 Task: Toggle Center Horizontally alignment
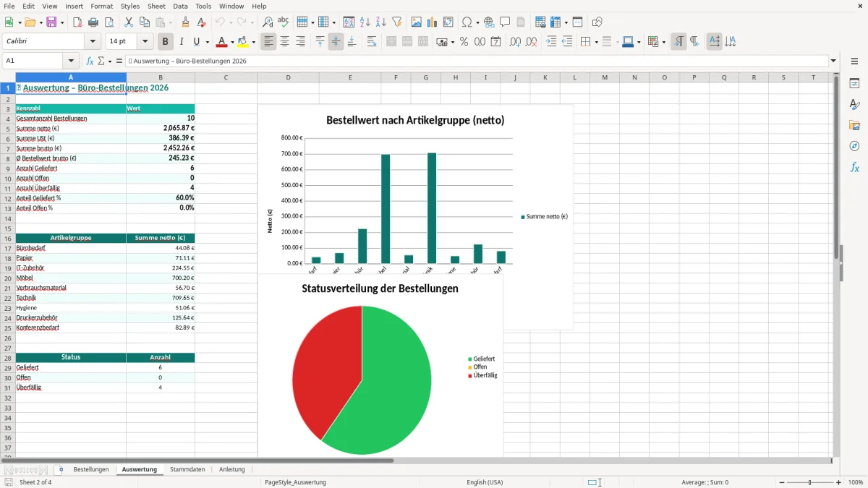point(284,42)
